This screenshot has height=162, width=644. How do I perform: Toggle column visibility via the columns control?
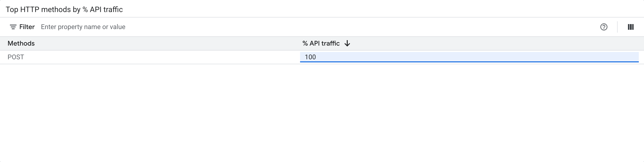631,27
